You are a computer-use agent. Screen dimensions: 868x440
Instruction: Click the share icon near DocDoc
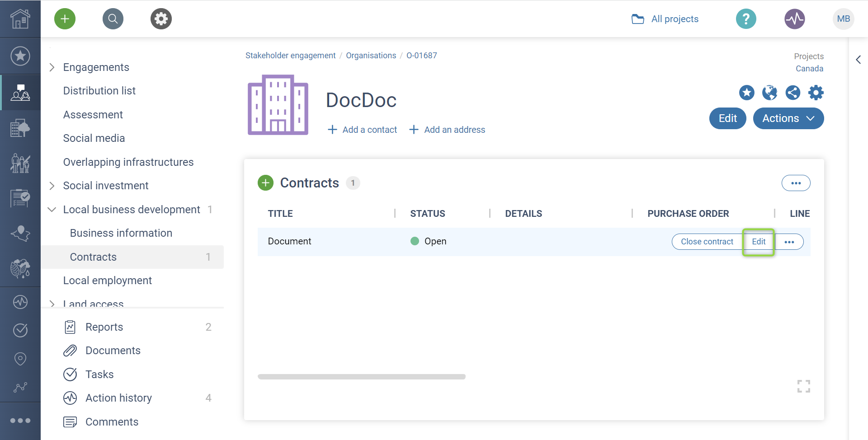click(x=793, y=93)
